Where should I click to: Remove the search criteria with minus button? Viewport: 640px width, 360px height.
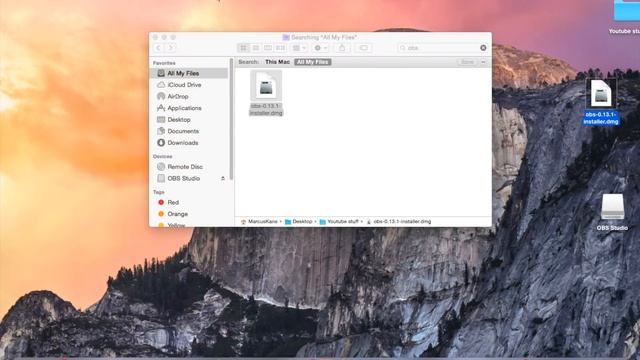tap(483, 62)
